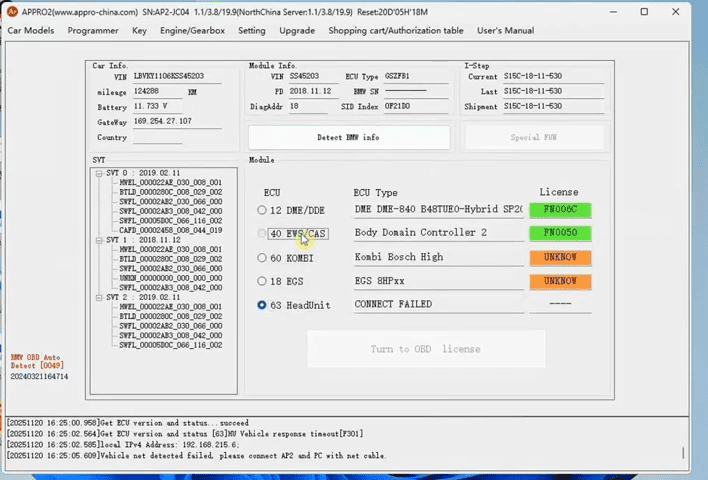This screenshot has width=708, height=480.
Task: Click the APPRO2 application logo icon
Action: coord(12,11)
